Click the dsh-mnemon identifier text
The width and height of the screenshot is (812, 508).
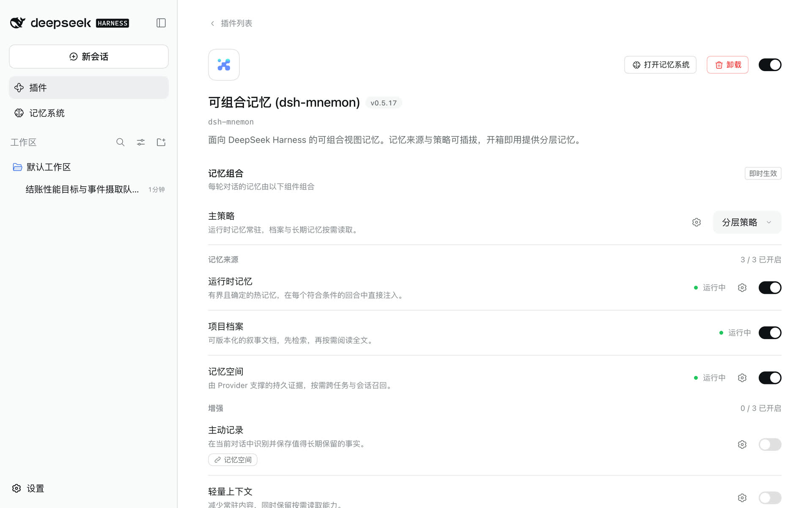(231, 122)
